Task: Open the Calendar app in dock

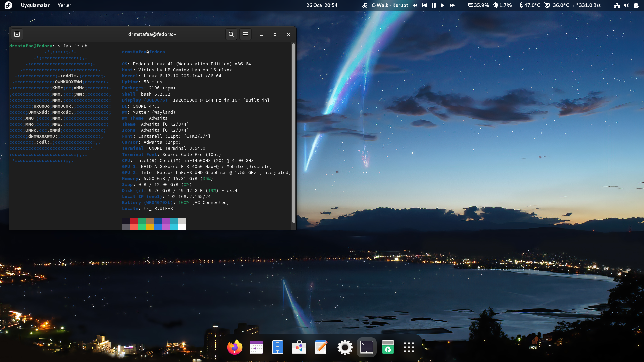Action: click(x=256, y=347)
